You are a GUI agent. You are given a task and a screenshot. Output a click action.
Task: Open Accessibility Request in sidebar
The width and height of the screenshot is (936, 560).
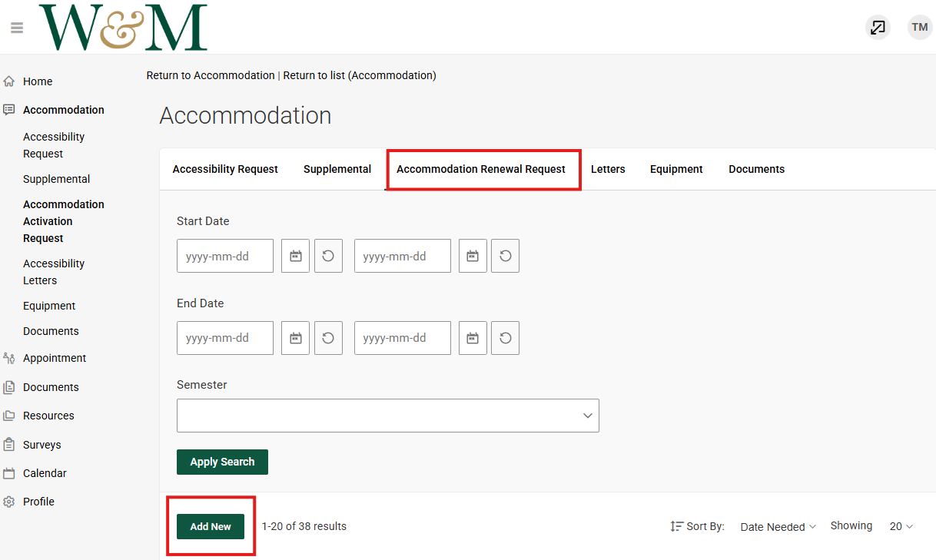click(x=54, y=145)
